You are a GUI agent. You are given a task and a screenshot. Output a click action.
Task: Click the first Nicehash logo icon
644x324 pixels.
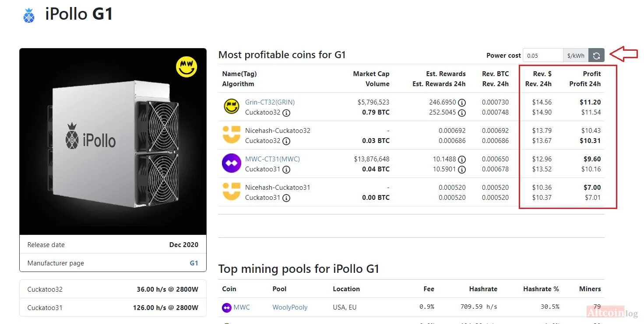pyautogui.click(x=232, y=135)
